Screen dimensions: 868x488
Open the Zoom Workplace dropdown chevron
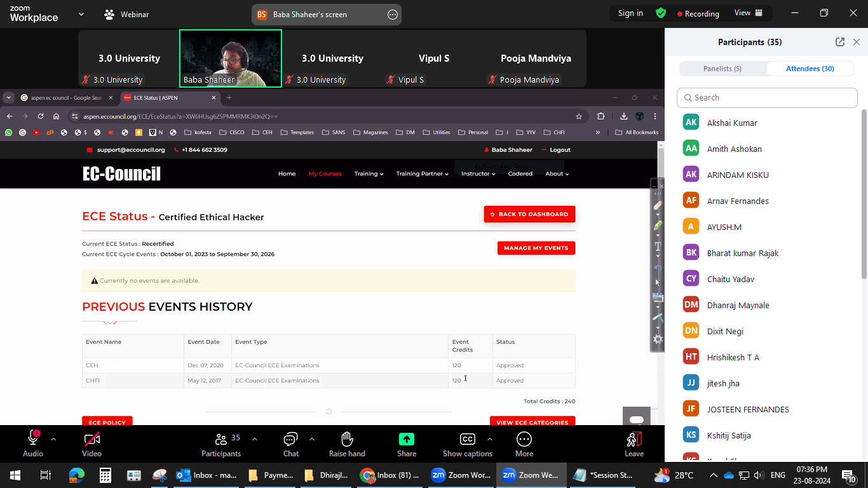coord(81,14)
